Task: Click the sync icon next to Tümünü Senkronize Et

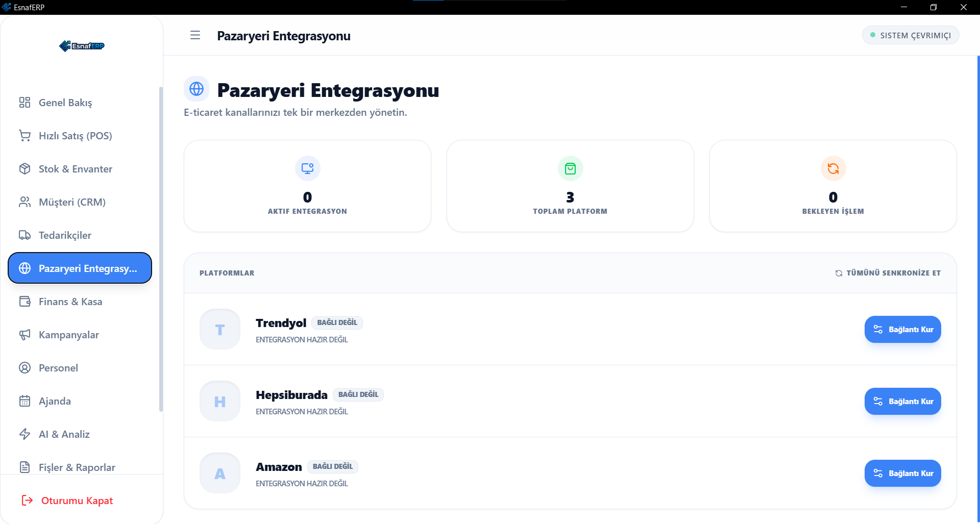Action: 839,273
